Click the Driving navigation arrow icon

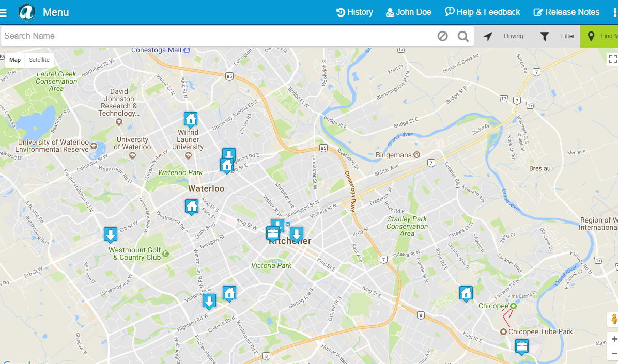[488, 36]
